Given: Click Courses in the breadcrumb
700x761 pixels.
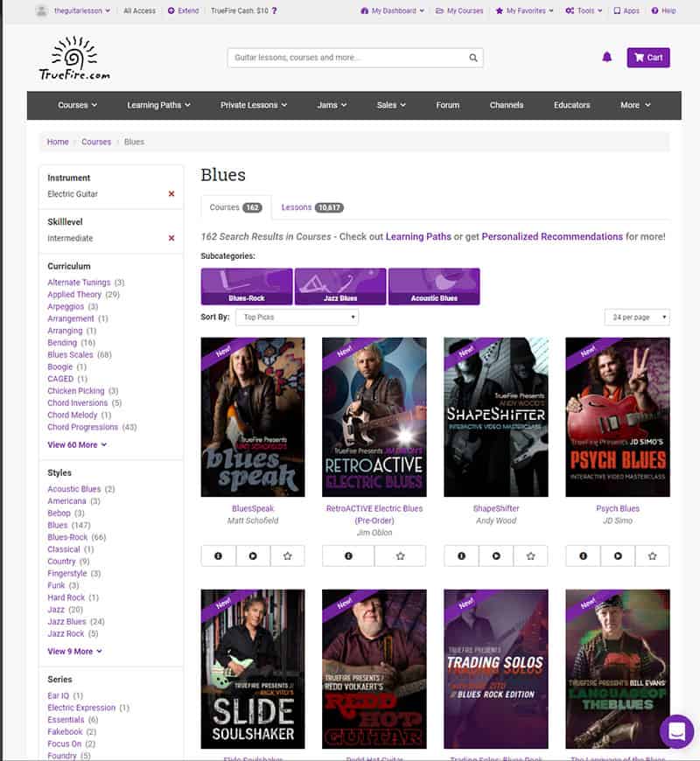Looking at the screenshot, I should pos(96,142).
